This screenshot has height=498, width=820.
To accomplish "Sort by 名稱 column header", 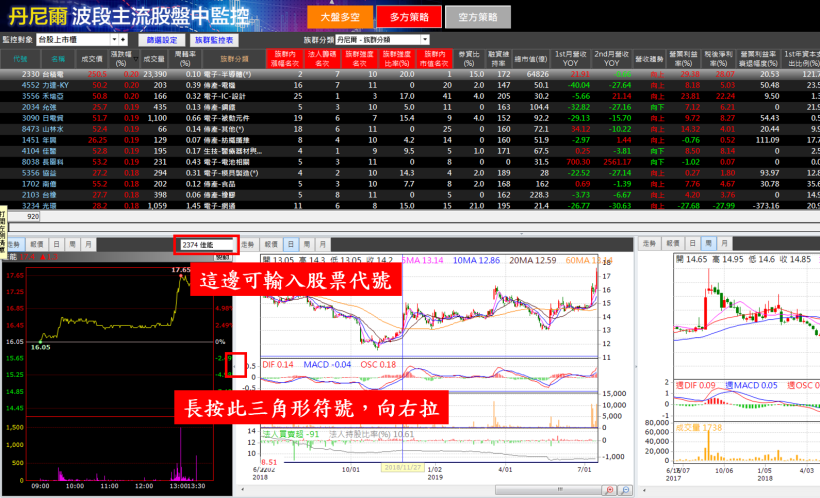I will [x=58, y=59].
